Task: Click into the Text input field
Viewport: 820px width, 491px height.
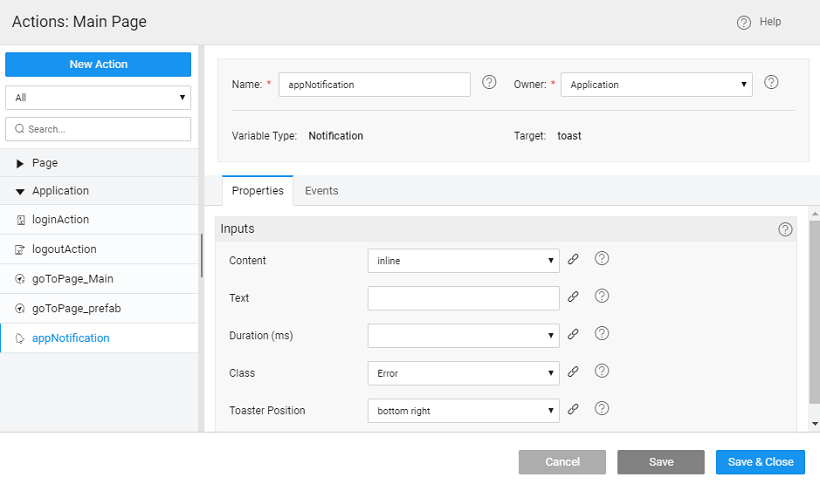Action: click(x=463, y=298)
